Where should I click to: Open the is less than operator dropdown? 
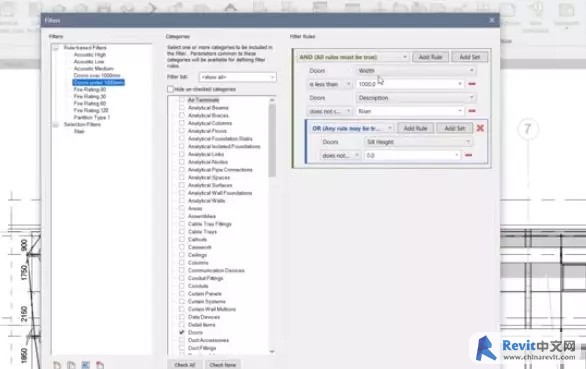(x=330, y=84)
